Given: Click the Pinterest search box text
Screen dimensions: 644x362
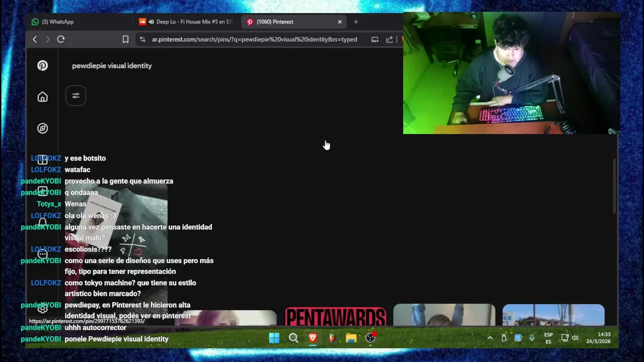Looking at the screenshot, I should [x=112, y=65].
